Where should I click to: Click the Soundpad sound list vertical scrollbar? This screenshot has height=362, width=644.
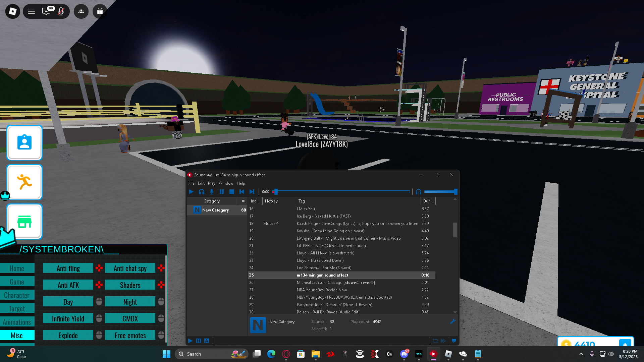click(455, 230)
